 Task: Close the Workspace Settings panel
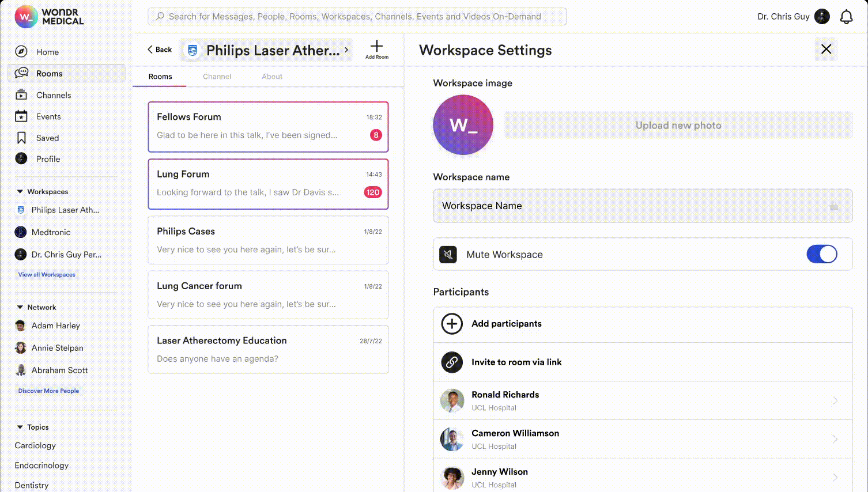[x=826, y=50]
